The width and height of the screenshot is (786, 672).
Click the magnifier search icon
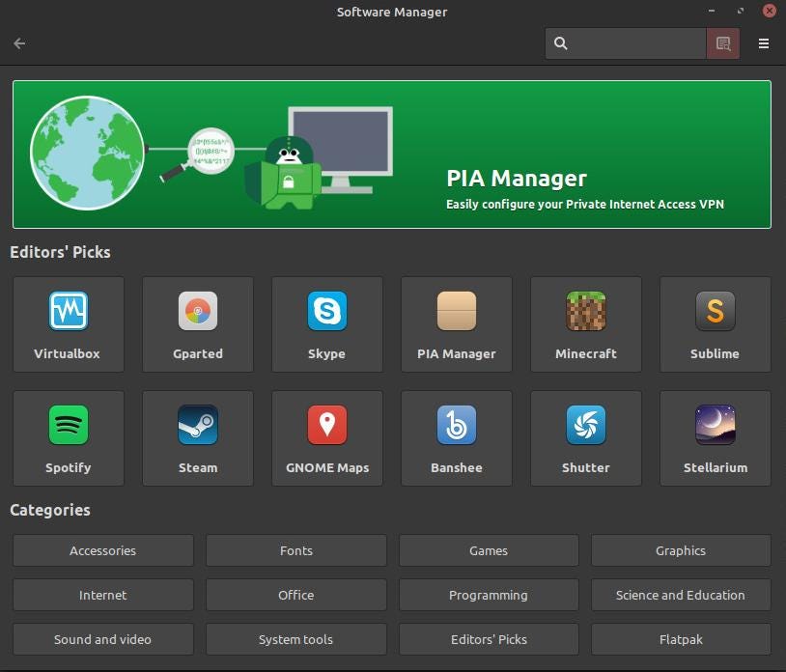pyautogui.click(x=560, y=43)
